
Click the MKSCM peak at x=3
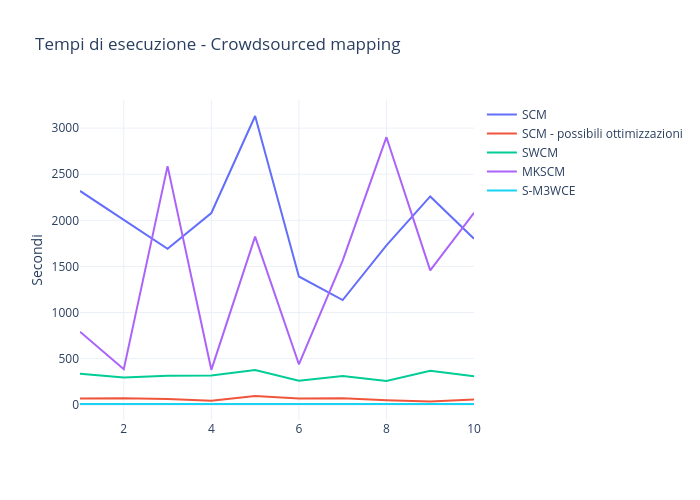pyautogui.click(x=167, y=166)
